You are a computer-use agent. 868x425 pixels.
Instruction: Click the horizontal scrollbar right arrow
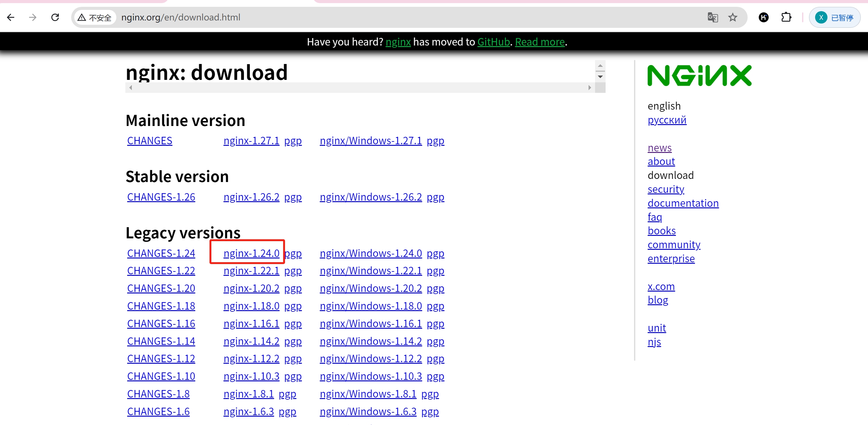[590, 88]
